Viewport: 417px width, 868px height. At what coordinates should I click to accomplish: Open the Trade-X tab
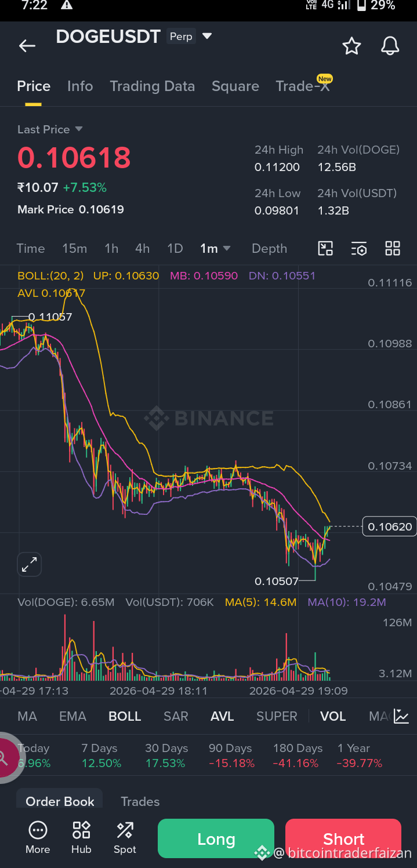(303, 86)
